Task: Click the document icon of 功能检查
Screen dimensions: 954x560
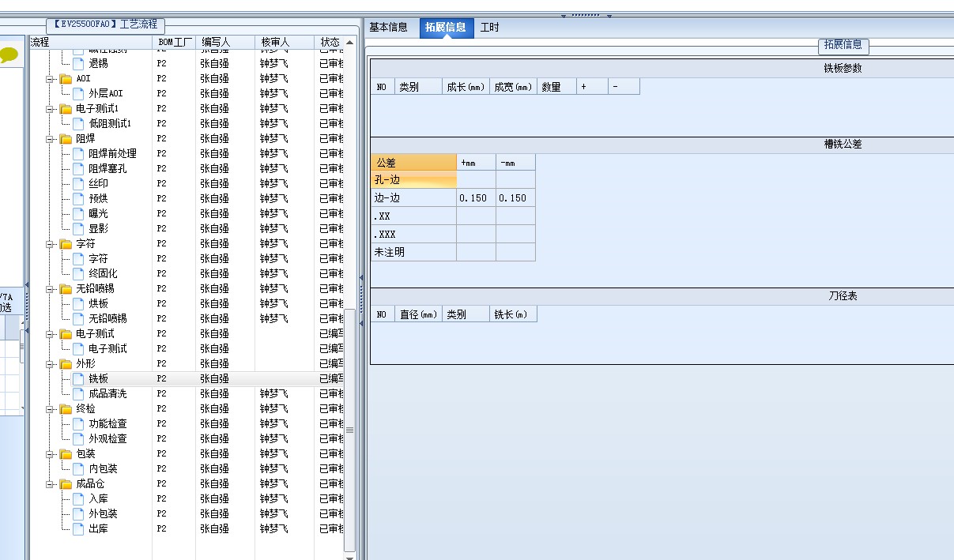Action: pos(78,423)
